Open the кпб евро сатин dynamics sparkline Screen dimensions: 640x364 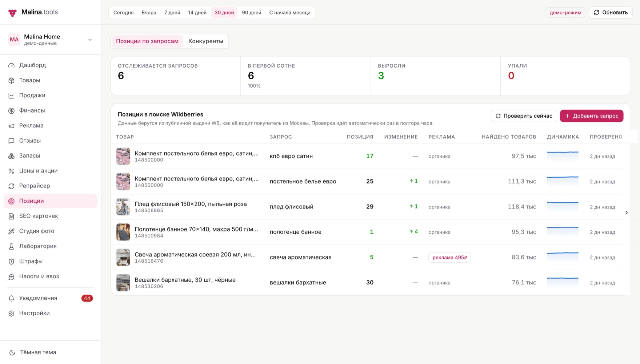563,156
